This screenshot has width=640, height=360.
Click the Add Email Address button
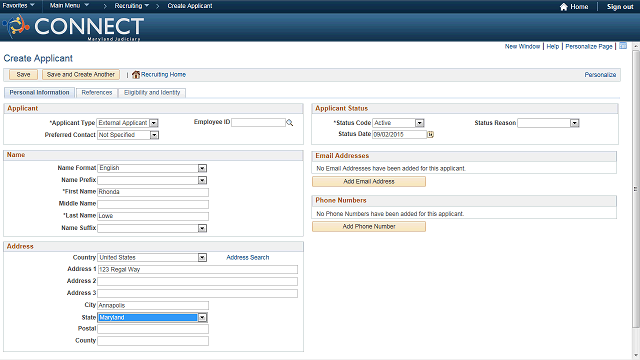tap(369, 181)
